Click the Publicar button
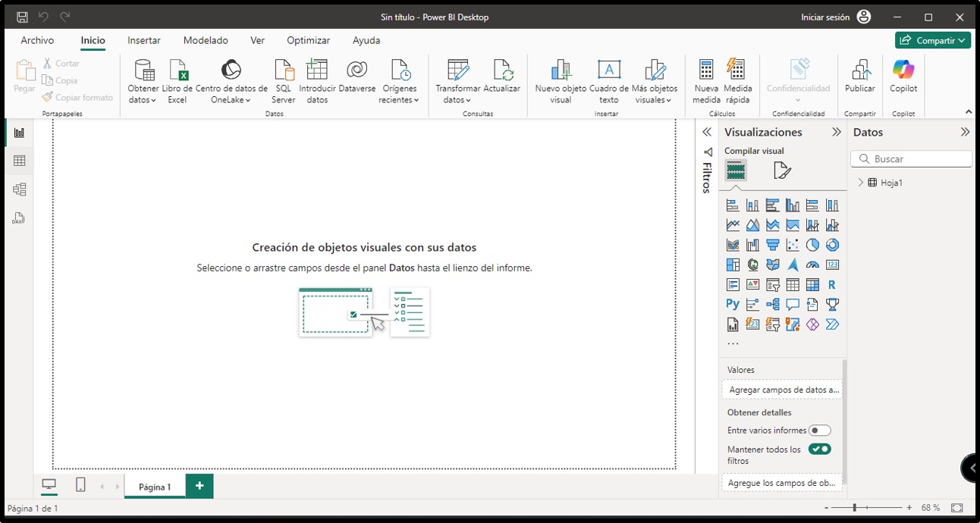Viewport: 980px width, 523px height. (860, 77)
